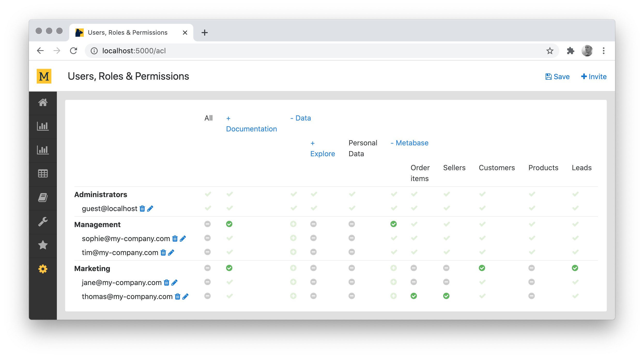Screen dimensions: 644x358
Task: Click trash icon next to guest@localhost
Action: (142, 208)
